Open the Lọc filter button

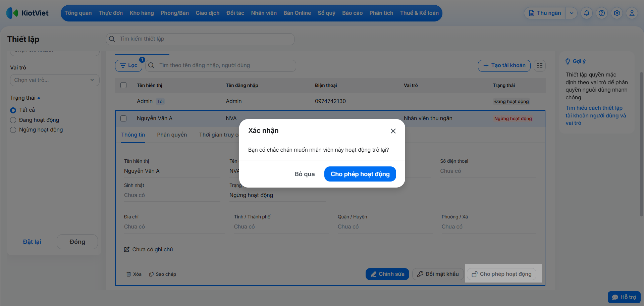tap(129, 65)
